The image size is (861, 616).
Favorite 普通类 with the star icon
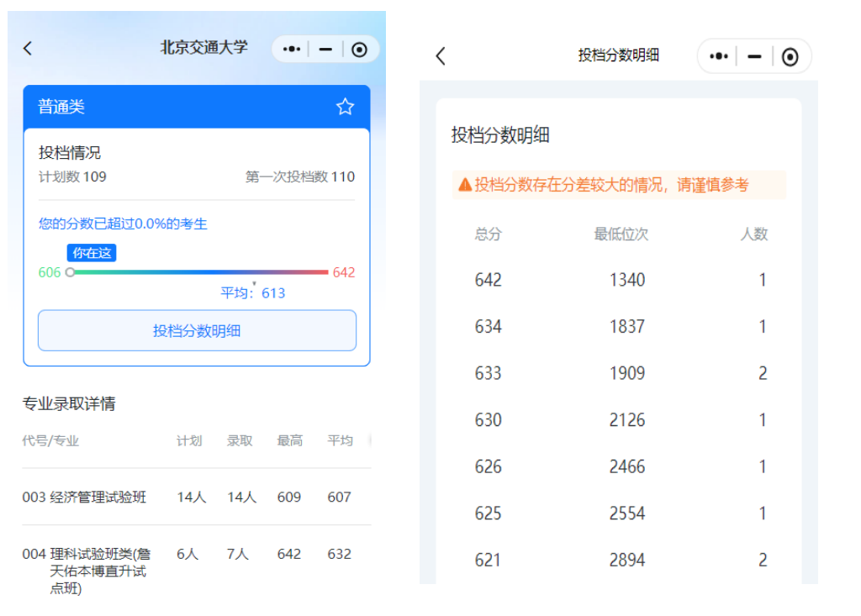click(345, 107)
